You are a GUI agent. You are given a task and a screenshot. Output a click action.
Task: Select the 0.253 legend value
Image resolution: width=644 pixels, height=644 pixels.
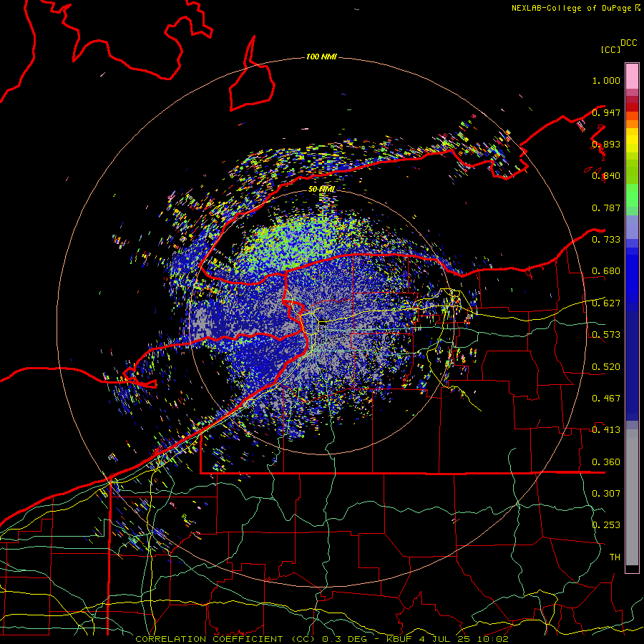(606, 525)
